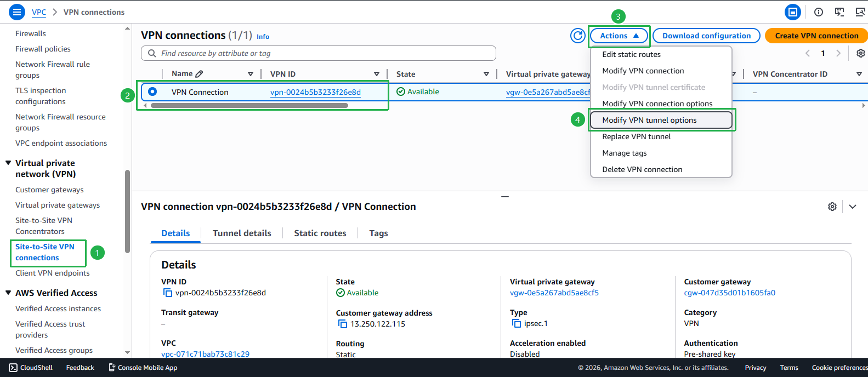This screenshot has height=377, width=868.
Task: Open the details pane settings gear
Action: (x=832, y=207)
